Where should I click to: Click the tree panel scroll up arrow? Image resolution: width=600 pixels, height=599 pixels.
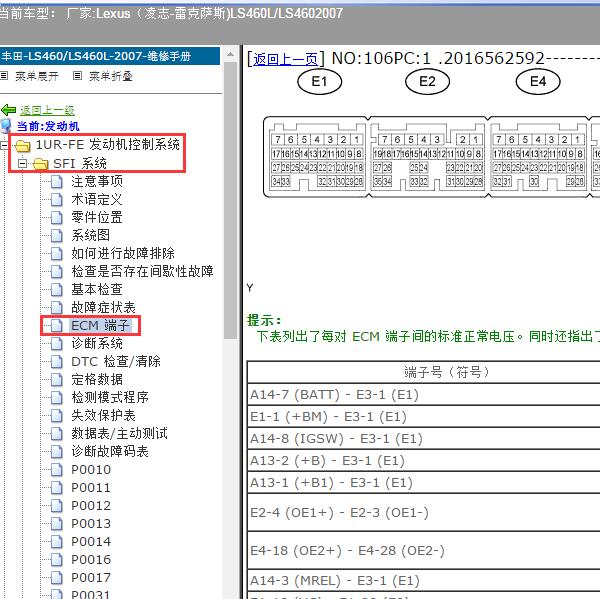click(230, 54)
